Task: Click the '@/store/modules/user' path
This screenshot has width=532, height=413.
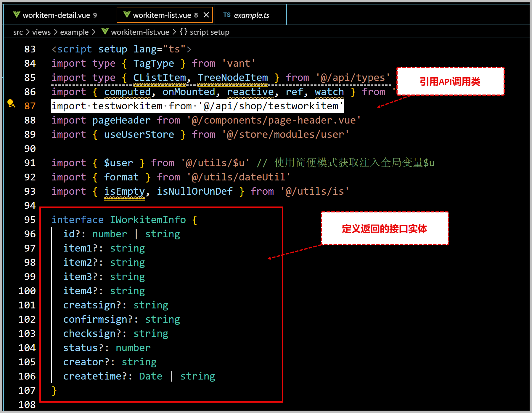Action: point(286,135)
